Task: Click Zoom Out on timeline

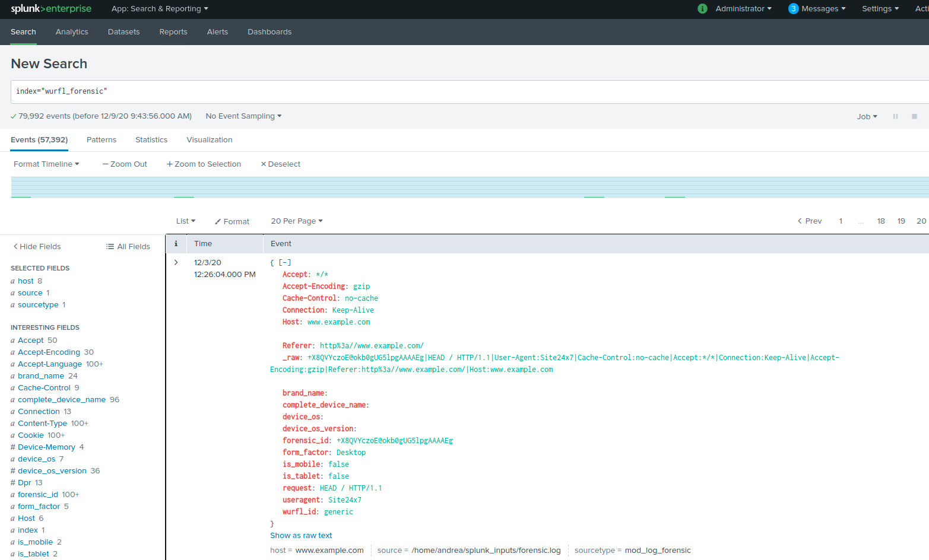Action: 125,164
